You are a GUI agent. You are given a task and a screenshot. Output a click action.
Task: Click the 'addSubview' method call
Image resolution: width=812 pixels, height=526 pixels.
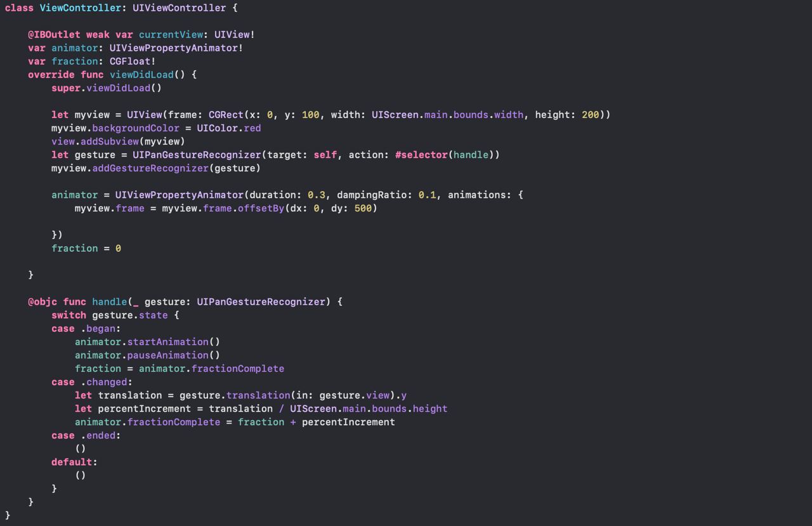[110, 141]
